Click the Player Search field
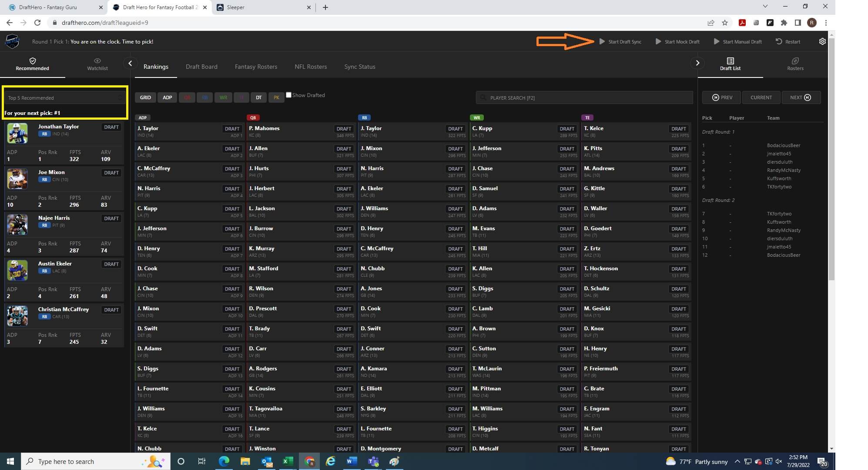868x470 pixels. (x=584, y=97)
